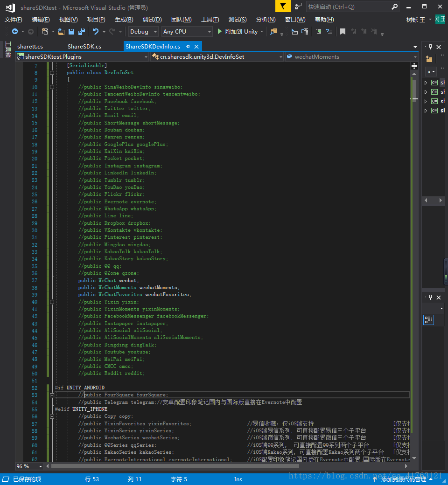
Task: Click the Previous Bookmark icon
Action: tap(354, 32)
